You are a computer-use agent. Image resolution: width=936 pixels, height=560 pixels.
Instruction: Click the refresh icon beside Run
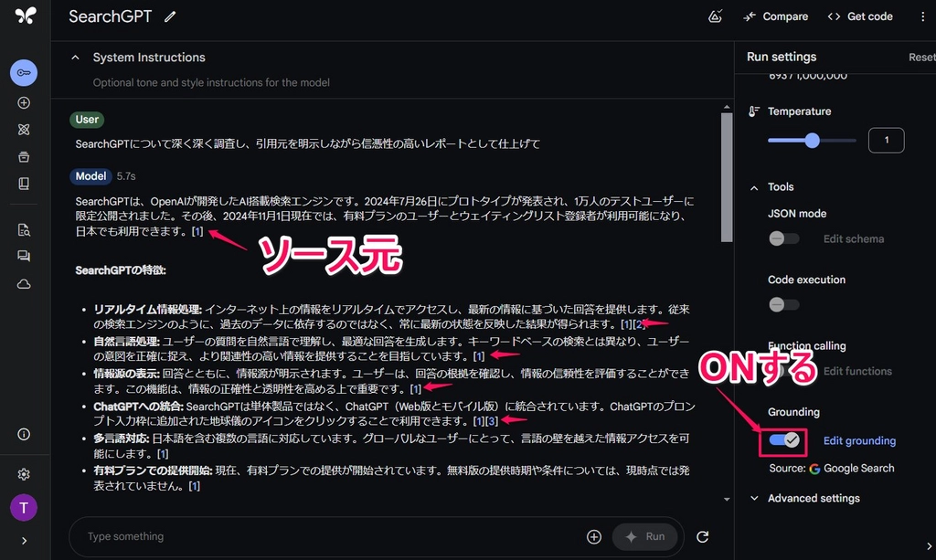pos(703,537)
